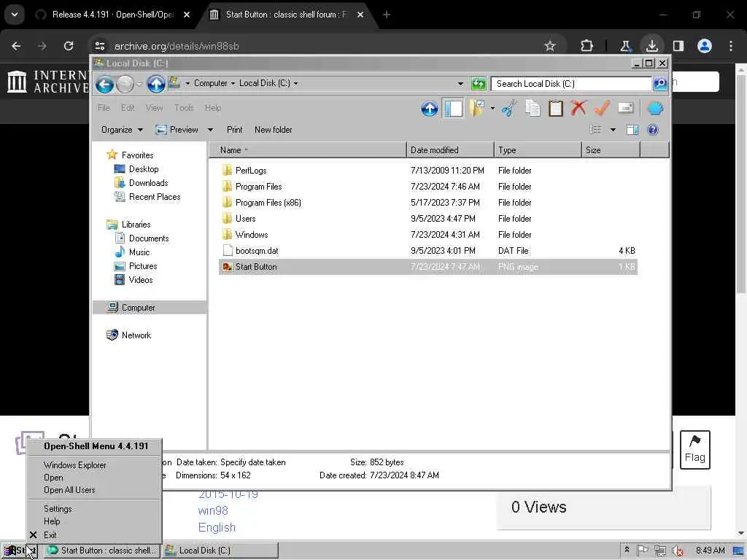Click the Explorer Back arrow
The image size is (747, 560).
pyautogui.click(x=104, y=85)
